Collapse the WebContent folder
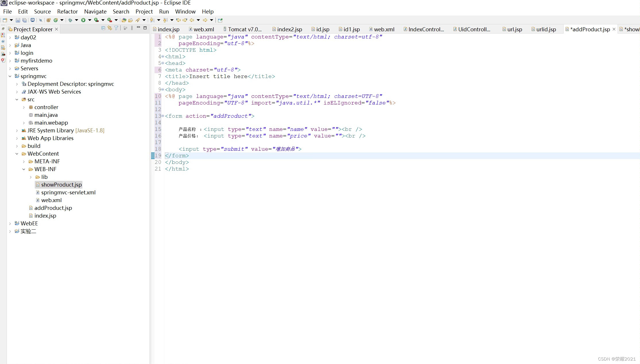The width and height of the screenshot is (640, 364). [x=17, y=154]
